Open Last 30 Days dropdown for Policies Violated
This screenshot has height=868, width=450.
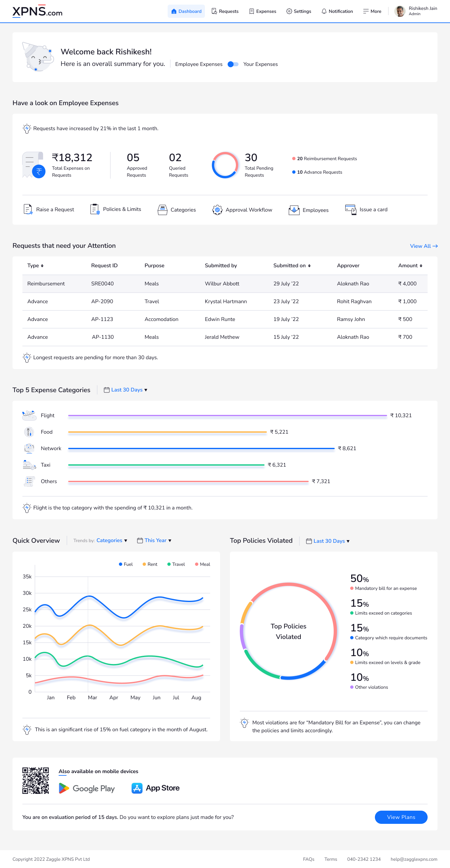tap(328, 541)
